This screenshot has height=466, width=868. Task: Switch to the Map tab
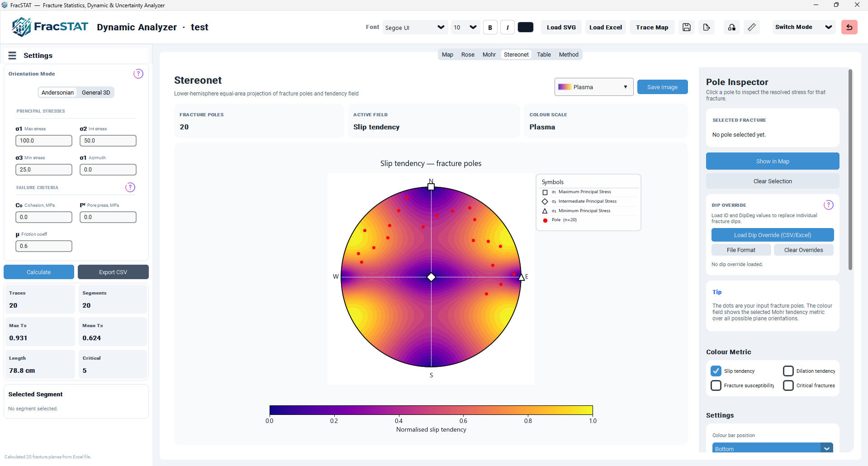point(447,54)
